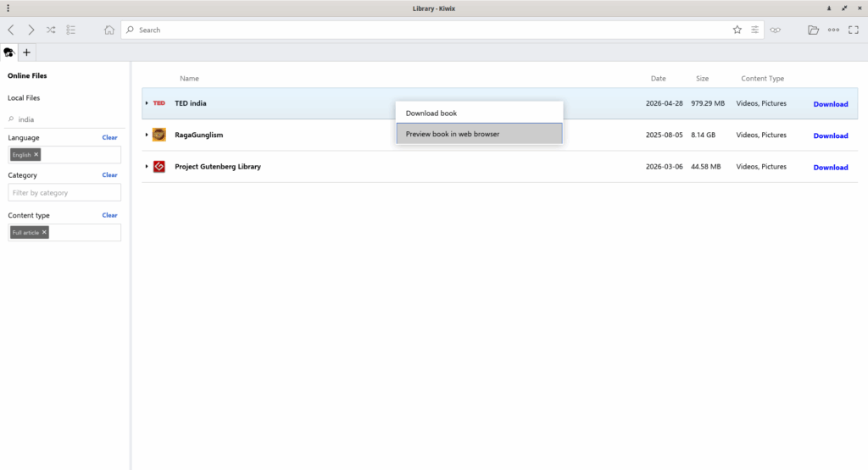Download the Project Gutenberg Library book
Viewport: 868px width, 470px height.
[x=831, y=167]
